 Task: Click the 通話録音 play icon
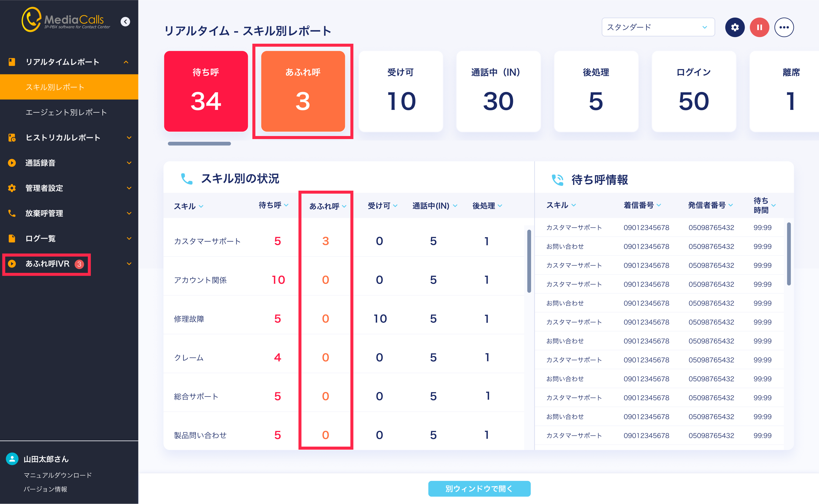point(12,163)
